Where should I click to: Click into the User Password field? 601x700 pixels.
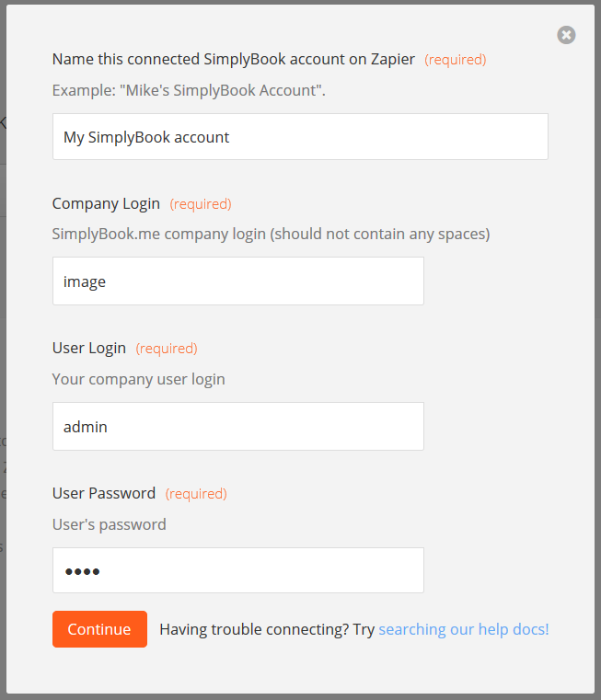point(237,571)
